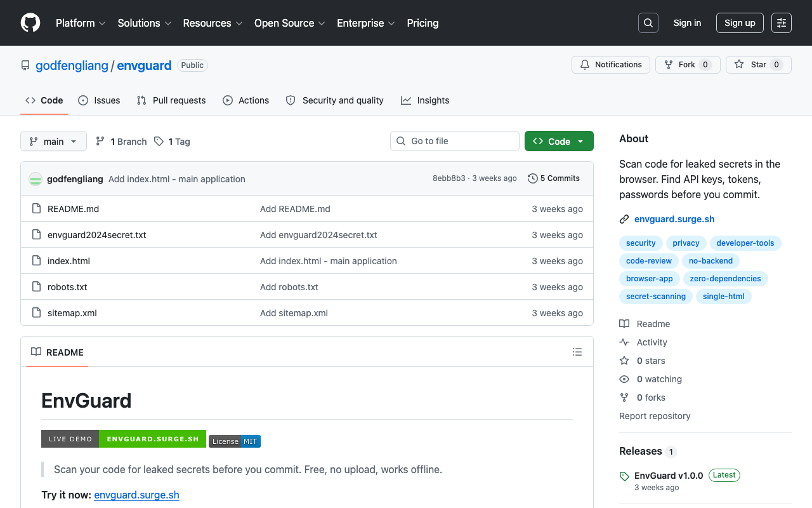Switch to the Actions tab

coord(246,100)
